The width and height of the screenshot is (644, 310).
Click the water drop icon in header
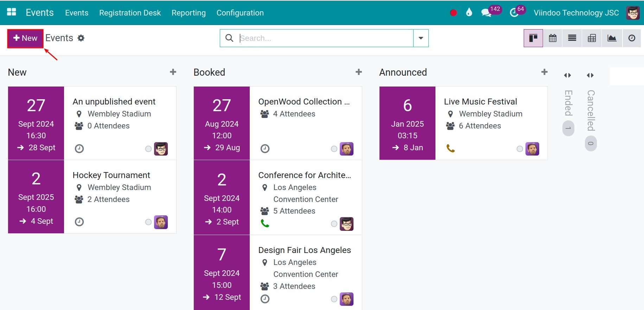click(x=469, y=13)
